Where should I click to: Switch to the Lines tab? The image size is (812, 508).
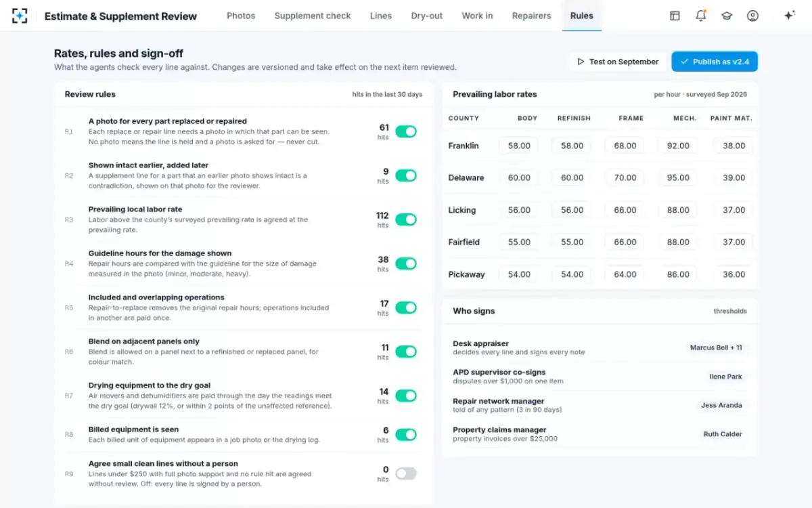click(x=381, y=16)
